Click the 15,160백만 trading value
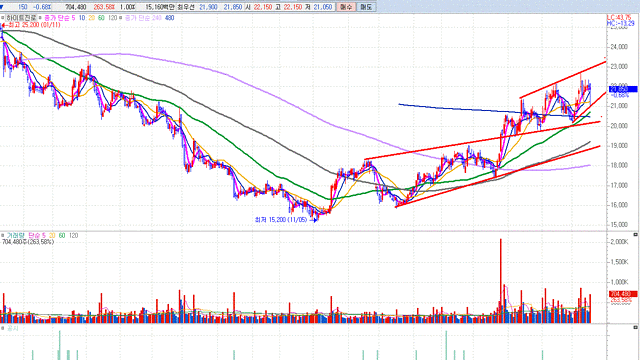Screen dimensions: 640x360 [x=160, y=7]
